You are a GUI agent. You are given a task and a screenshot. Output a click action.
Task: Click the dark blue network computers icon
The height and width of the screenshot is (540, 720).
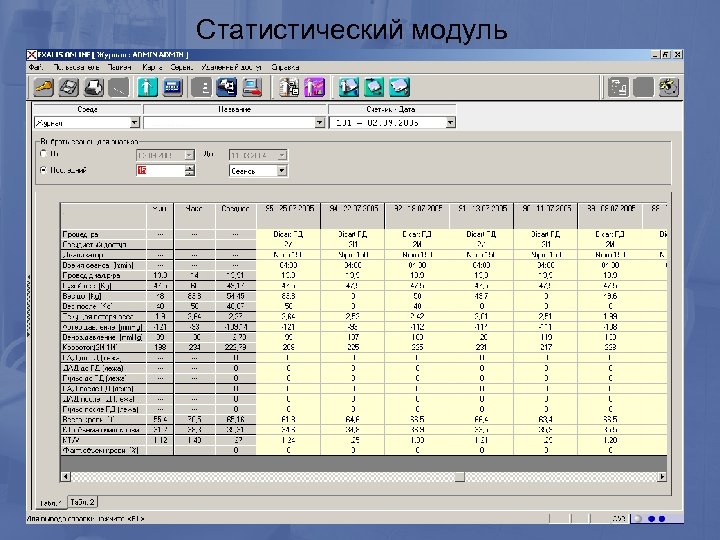[226, 87]
